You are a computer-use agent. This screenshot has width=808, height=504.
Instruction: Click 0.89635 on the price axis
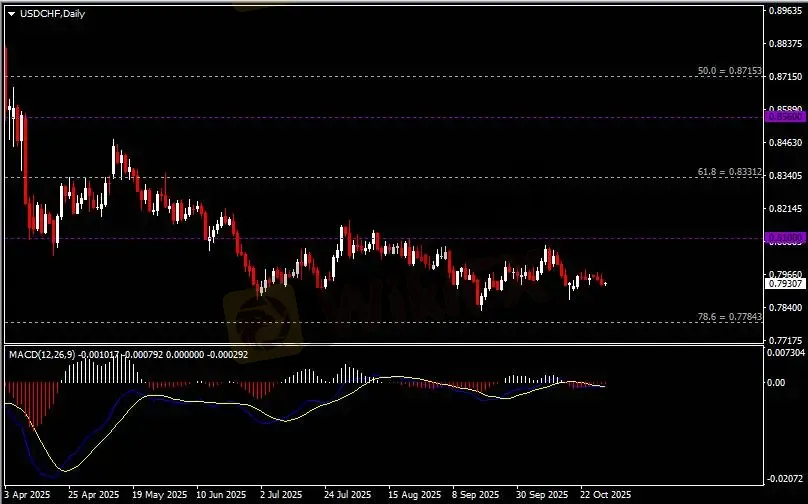(785, 10)
